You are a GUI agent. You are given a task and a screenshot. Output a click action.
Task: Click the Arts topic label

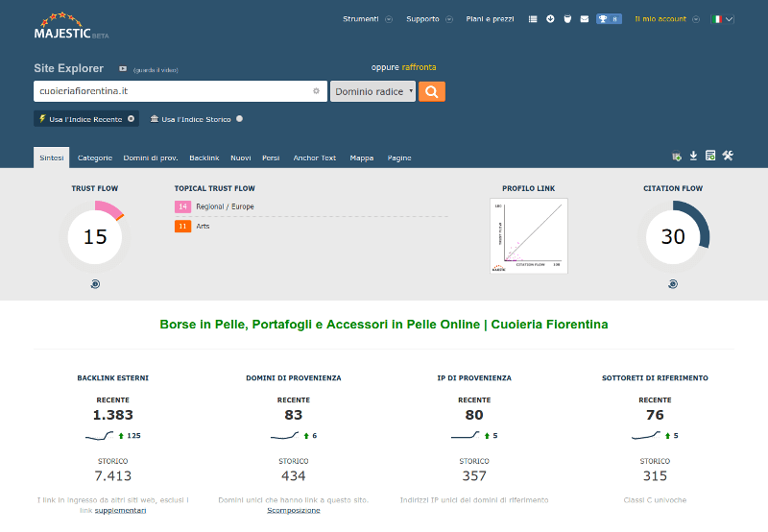click(203, 227)
